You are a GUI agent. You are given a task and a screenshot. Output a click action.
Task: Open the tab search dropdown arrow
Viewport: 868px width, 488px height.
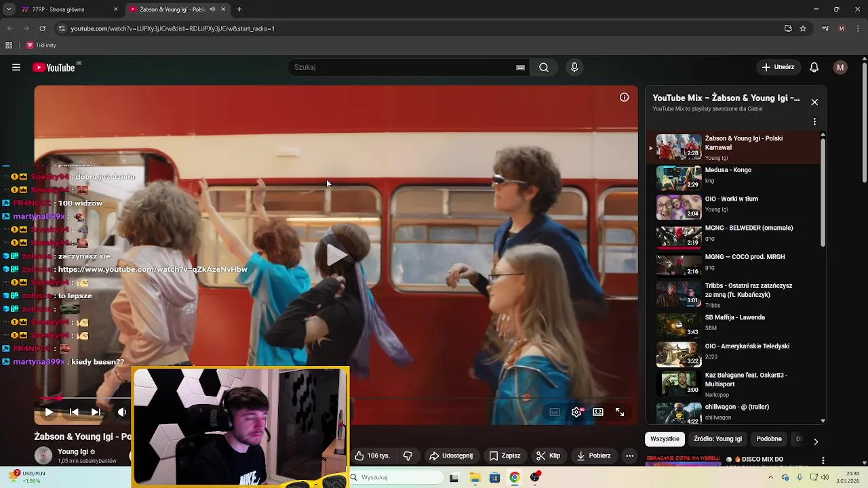(x=9, y=9)
